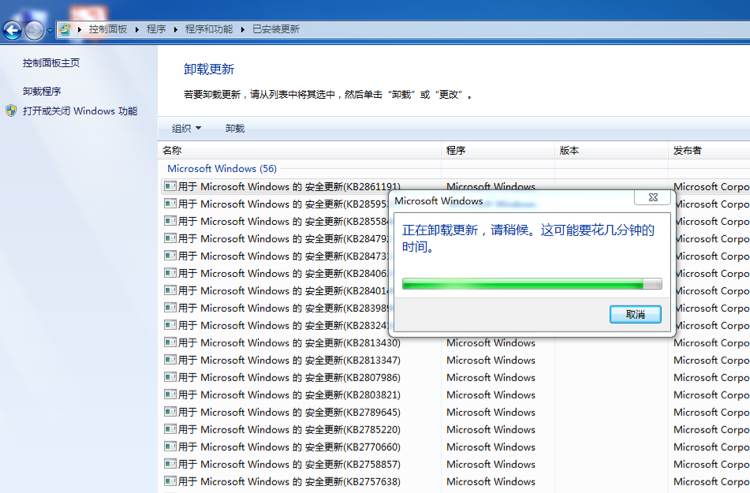Click Microsoft Windows program cell in KB2803821 row
The height and width of the screenshot is (493, 750).
pyautogui.click(x=491, y=395)
